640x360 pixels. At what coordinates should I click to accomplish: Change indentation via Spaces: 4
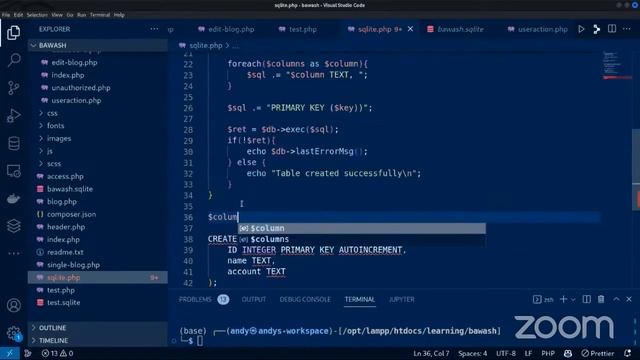(472, 353)
